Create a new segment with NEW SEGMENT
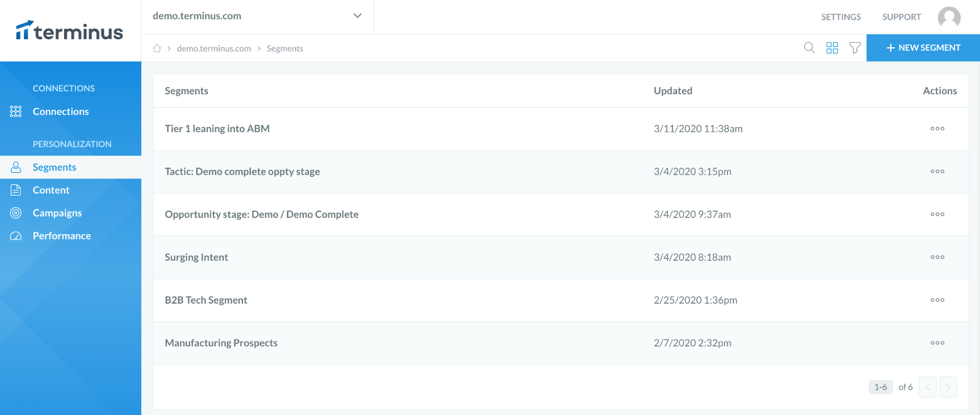980x415 pixels. click(x=923, y=48)
